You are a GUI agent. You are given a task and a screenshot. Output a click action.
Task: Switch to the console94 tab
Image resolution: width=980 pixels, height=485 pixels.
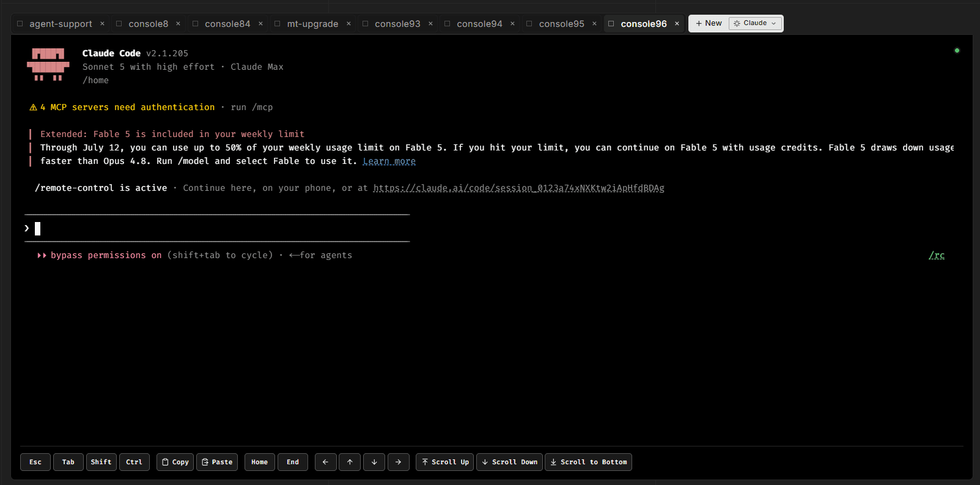click(479, 24)
